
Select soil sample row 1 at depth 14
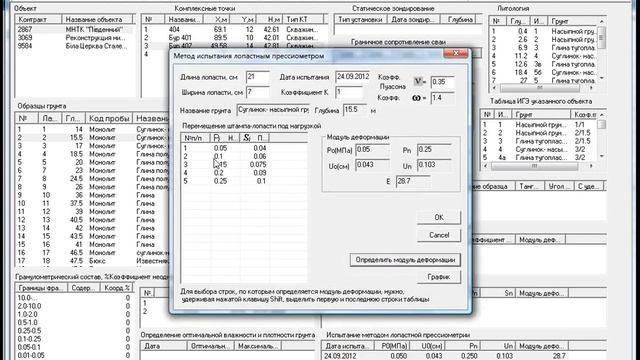click(x=92, y=129)
